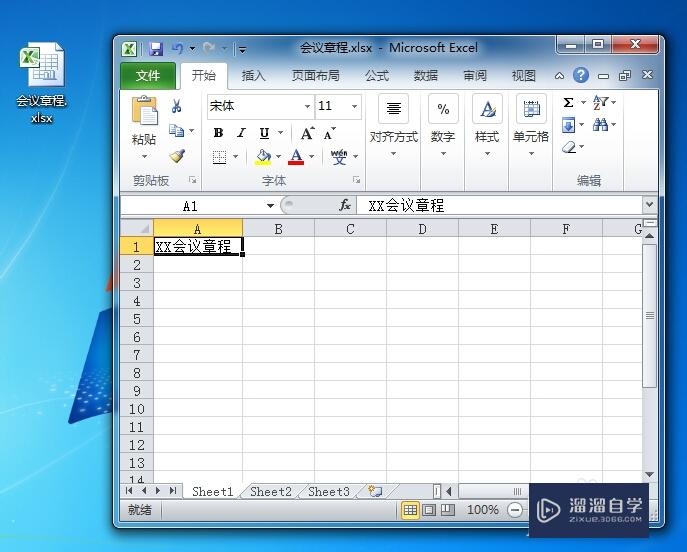Toggle Underline formatting

[x=264, y=133]
